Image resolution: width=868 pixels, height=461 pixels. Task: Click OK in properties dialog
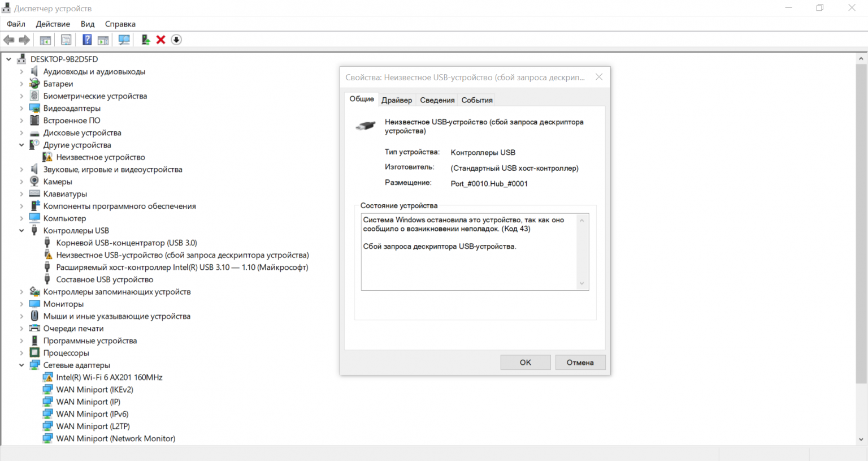[526, 363]
